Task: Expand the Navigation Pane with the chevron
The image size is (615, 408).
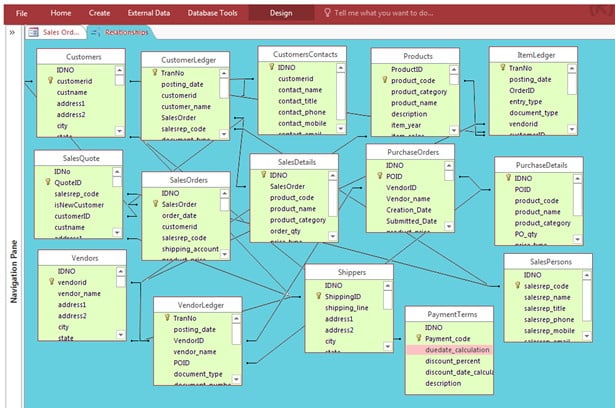Action: pyautogui.click(x=12, y=32)
